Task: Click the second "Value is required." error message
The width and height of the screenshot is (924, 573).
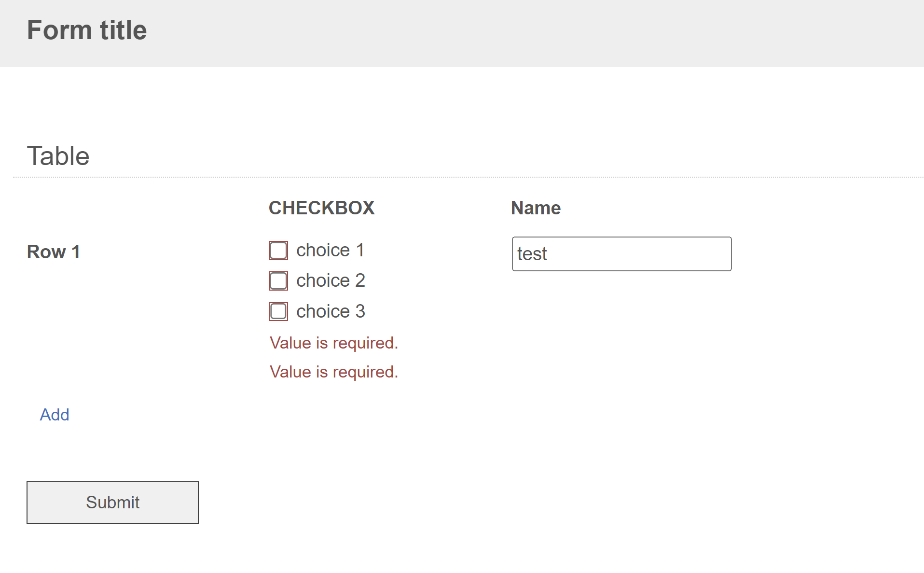Action: tap(333, 372)
